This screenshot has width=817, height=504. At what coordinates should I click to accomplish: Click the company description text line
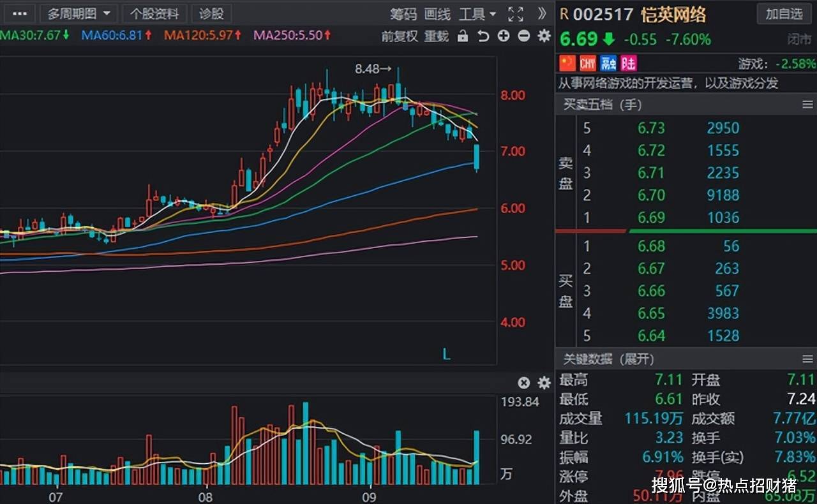tap(668, 84)
